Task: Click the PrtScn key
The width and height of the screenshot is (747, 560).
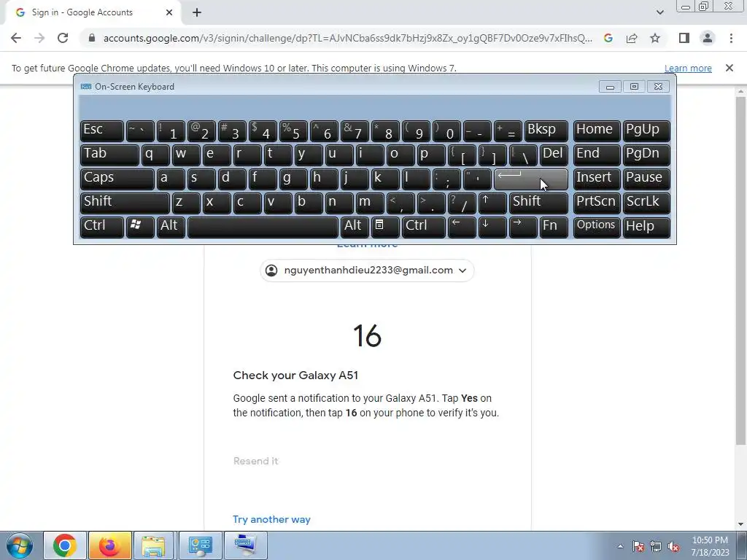Action: tap(597, 203)
